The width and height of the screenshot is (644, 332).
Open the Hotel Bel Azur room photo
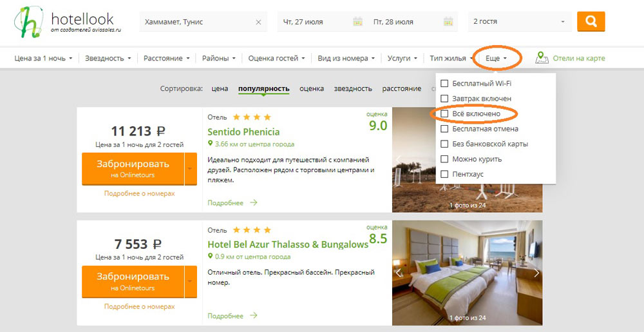(x=467, y=273)
